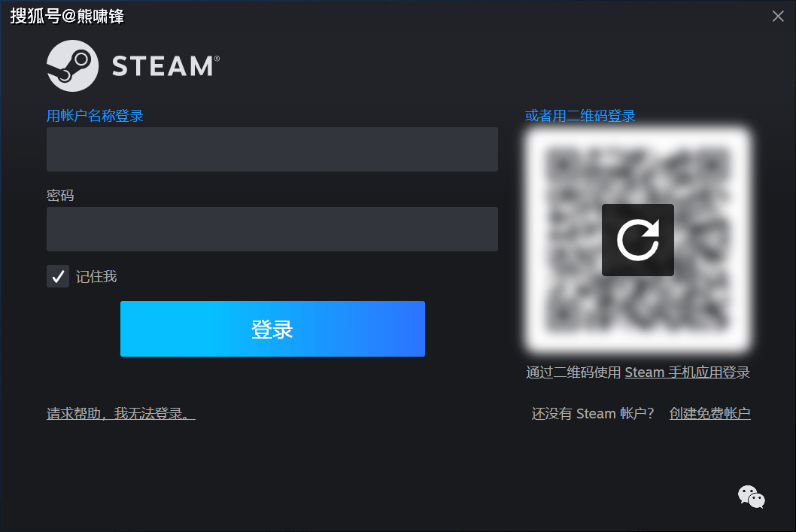Screen dimensions: 796x532
Task: Click the 密码 label
Action: click(60, 196)
